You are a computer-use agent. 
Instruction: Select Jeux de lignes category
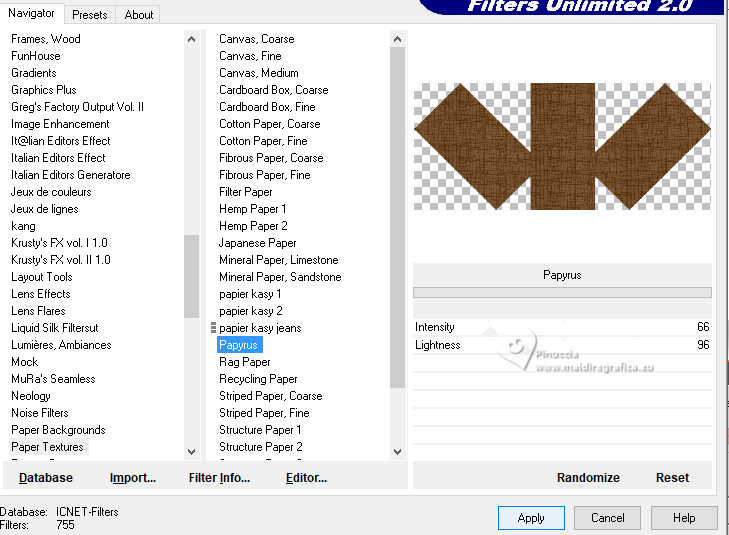[x=45, y=209]
